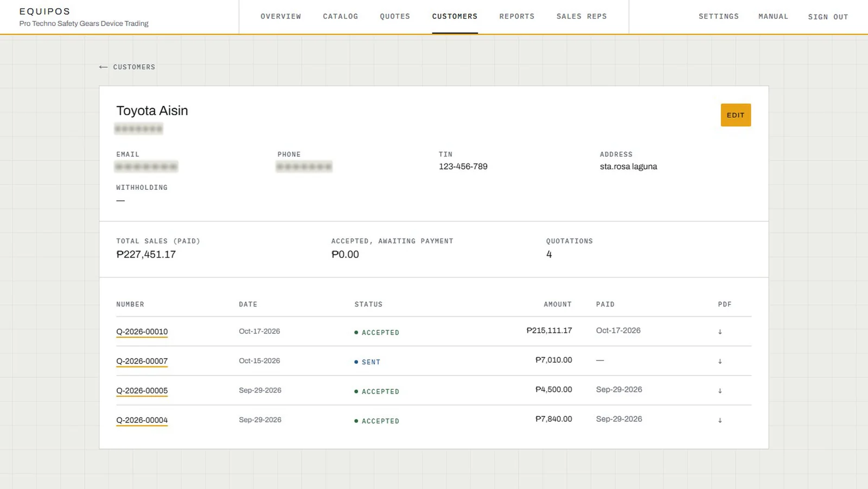Open the Sales Reps tab
The height and width of the screenshot is (489, 868).
pos(582,16)
